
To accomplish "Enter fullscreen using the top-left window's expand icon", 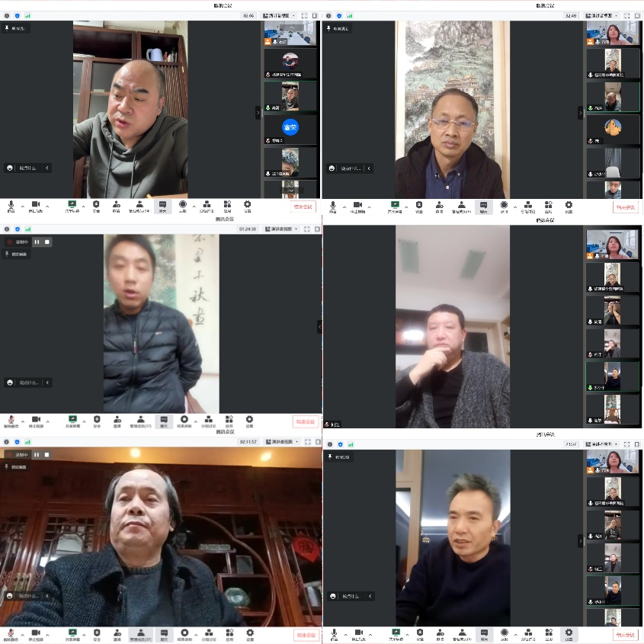I will click(304, 15).
